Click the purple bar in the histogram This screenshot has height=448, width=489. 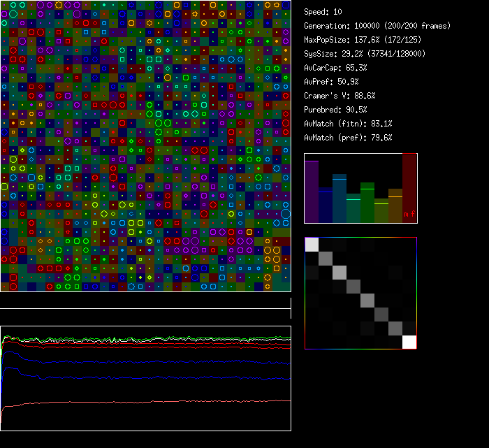pyautogui.click(x=312, y=191)
